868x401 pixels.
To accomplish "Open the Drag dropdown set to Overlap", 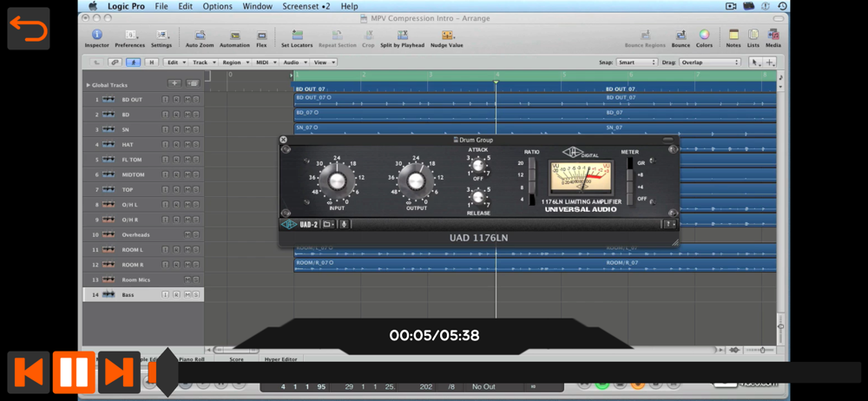I will (x=710, y=62).
